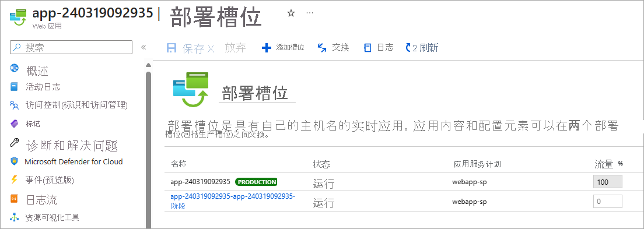The image size is (644, 229).
Task: Click the 活动日志 icon
Action: [15, 87]
